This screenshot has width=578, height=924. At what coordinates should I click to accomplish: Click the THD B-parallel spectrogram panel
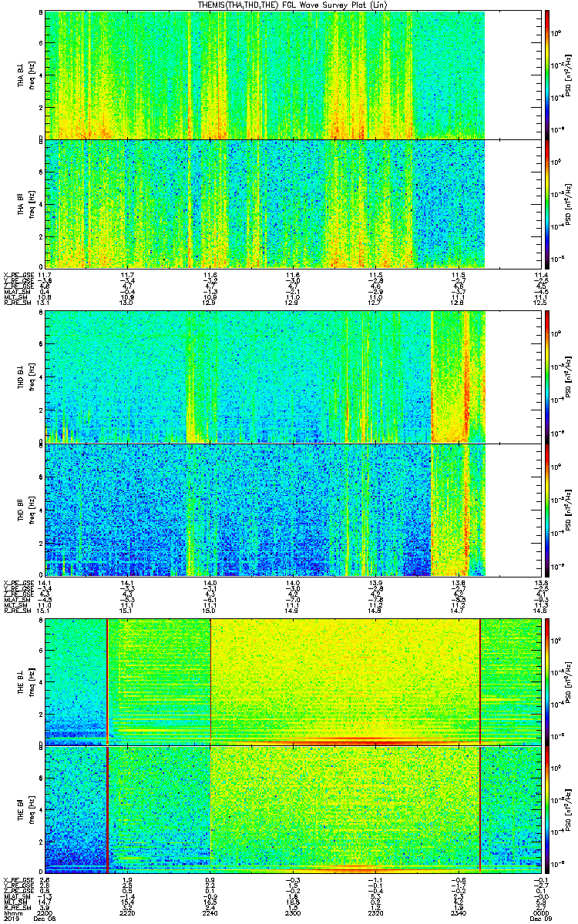(265, 510)
